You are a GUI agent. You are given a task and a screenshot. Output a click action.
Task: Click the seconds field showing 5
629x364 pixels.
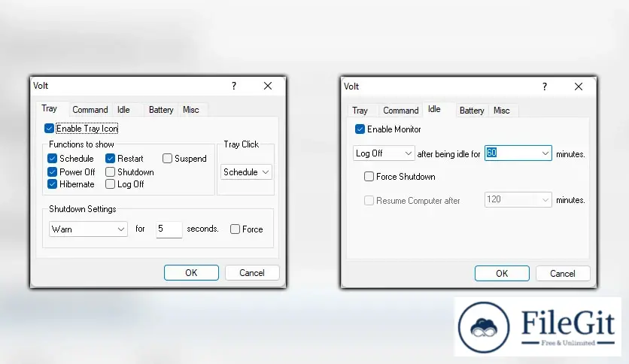tap(169, 229)
